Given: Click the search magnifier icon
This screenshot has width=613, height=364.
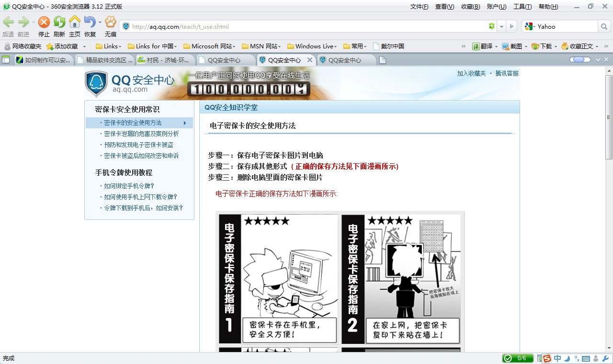Looking at the screenshot, I should tap(604, 26).
